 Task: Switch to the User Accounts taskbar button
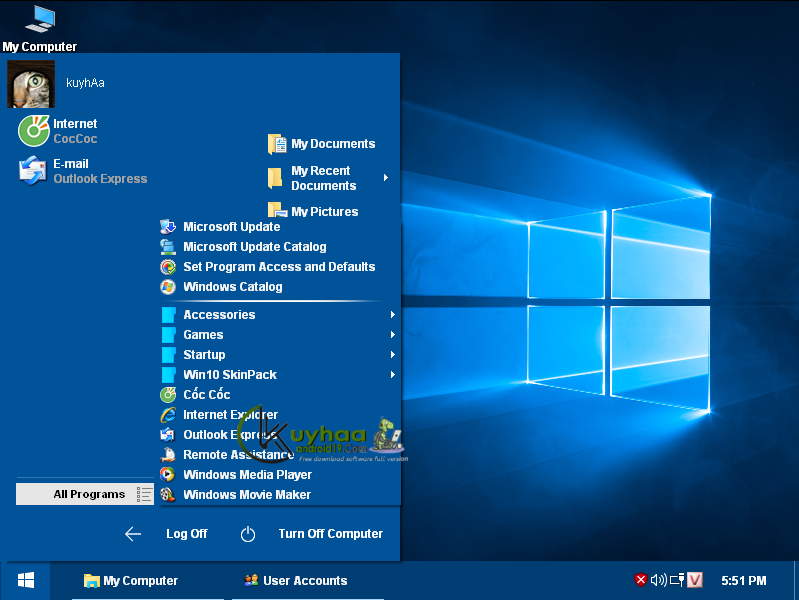point(307,581)
